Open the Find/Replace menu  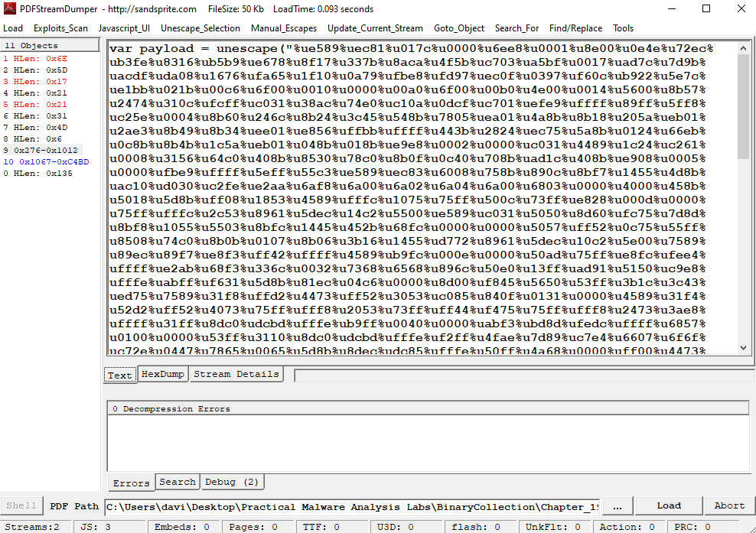point(575,28)
